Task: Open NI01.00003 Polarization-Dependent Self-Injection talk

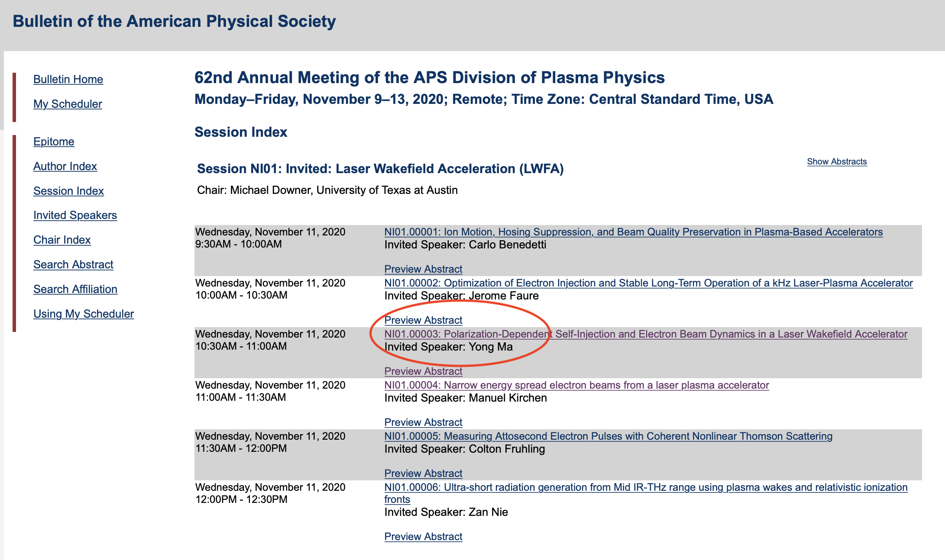Action: tap(646, 334)
